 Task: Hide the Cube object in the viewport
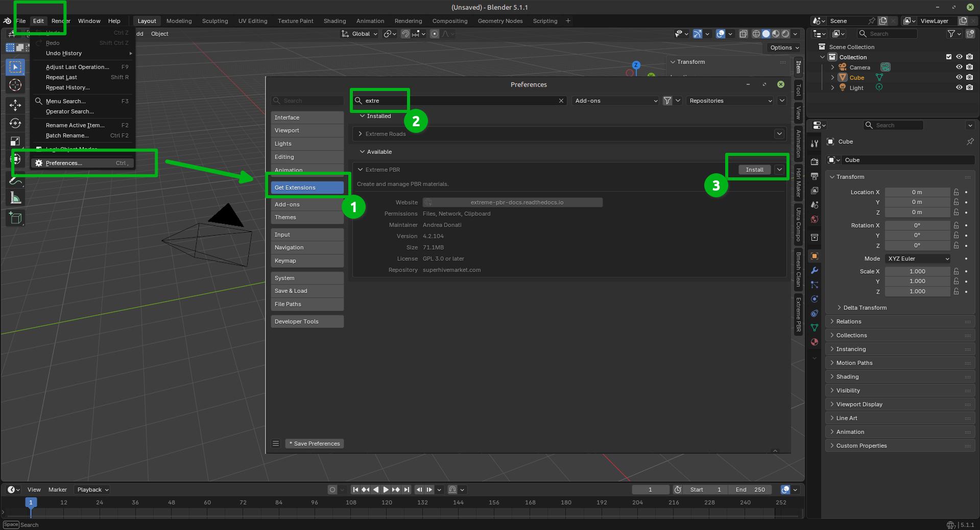pos(959,78)
